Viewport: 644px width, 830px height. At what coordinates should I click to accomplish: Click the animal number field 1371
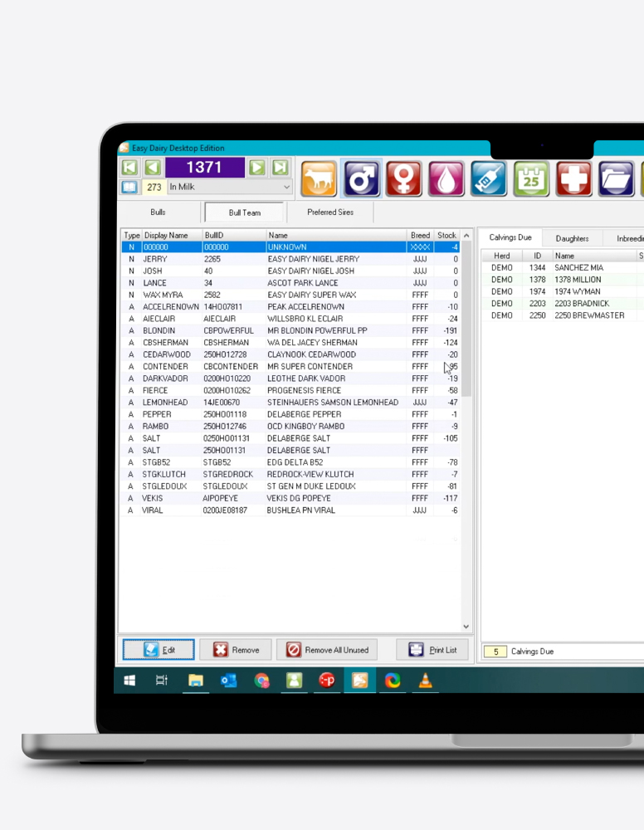tap(205, 168)
